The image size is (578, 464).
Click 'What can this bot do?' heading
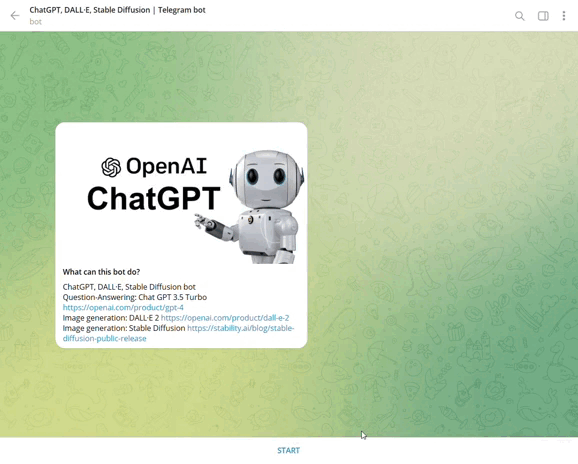coord(101,272)
